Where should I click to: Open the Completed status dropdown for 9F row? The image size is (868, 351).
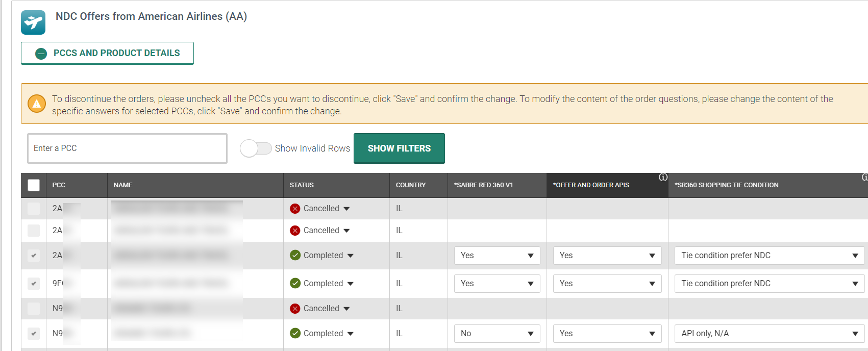pyautogui.click(x=350, y=284)
